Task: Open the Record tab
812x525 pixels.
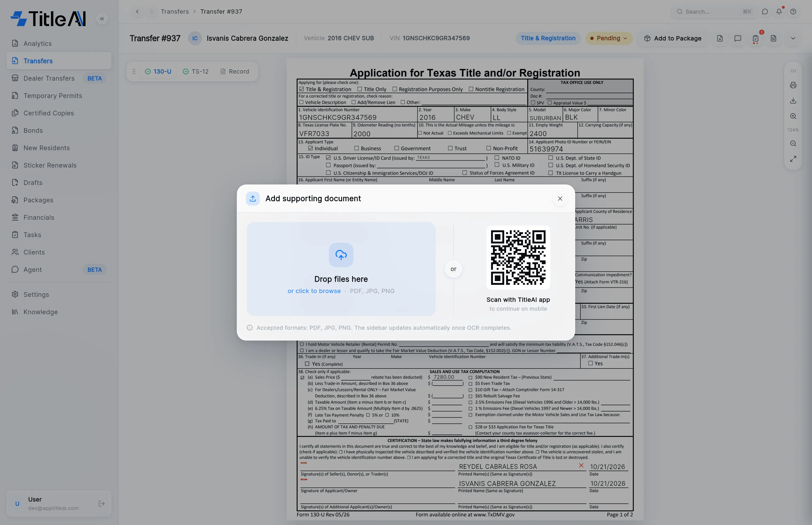Action: 235,71
